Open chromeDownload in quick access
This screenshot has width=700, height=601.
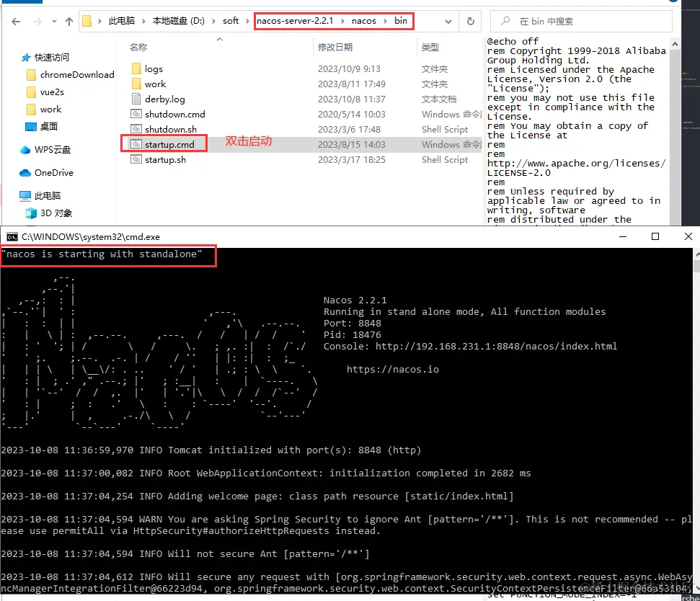pos(77,75)
